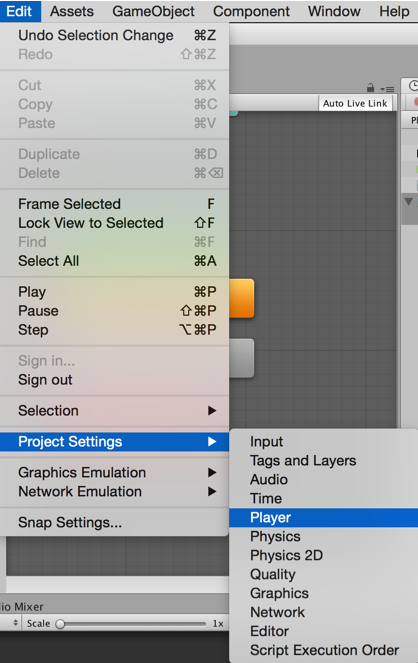Select the orange state node in the graph
Image resolution: width=418 pixels, height=663 pixels.
[x=242, y=298]
